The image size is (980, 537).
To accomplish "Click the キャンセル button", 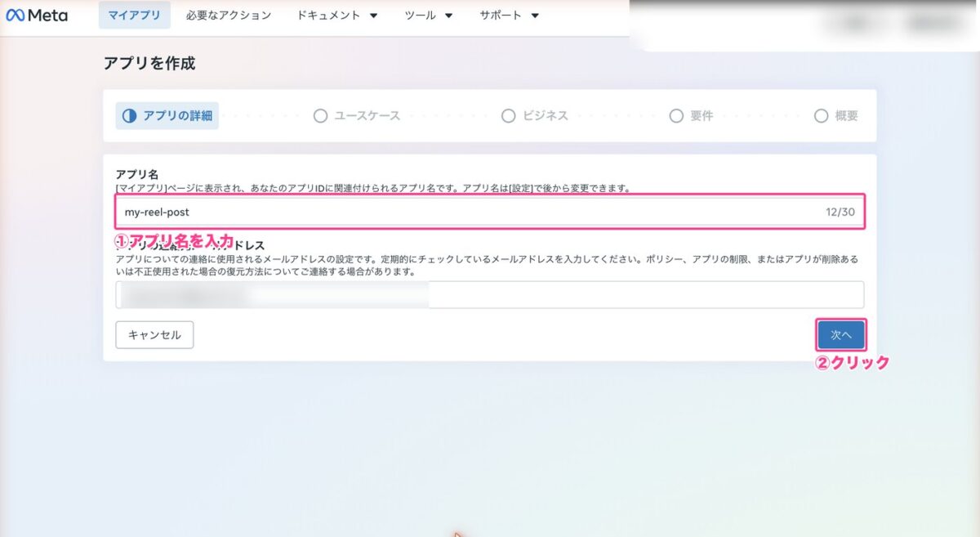I will point(154,335).
